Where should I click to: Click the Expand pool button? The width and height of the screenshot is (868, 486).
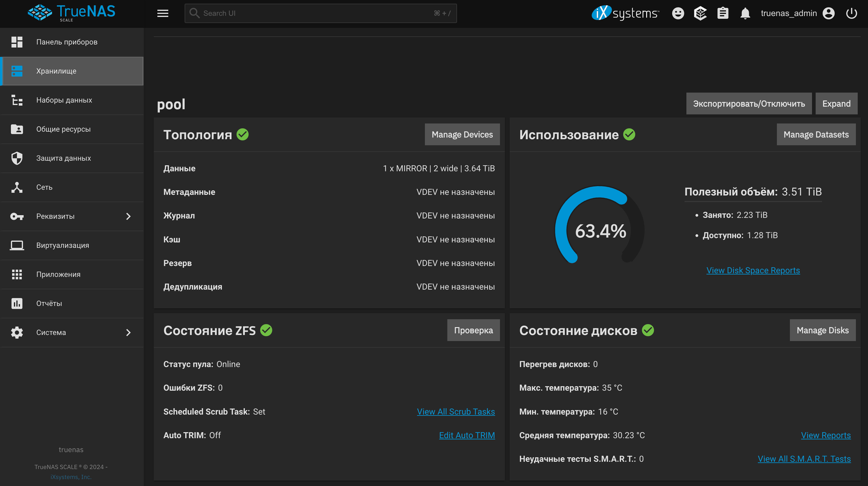click(x=836, y=104)
